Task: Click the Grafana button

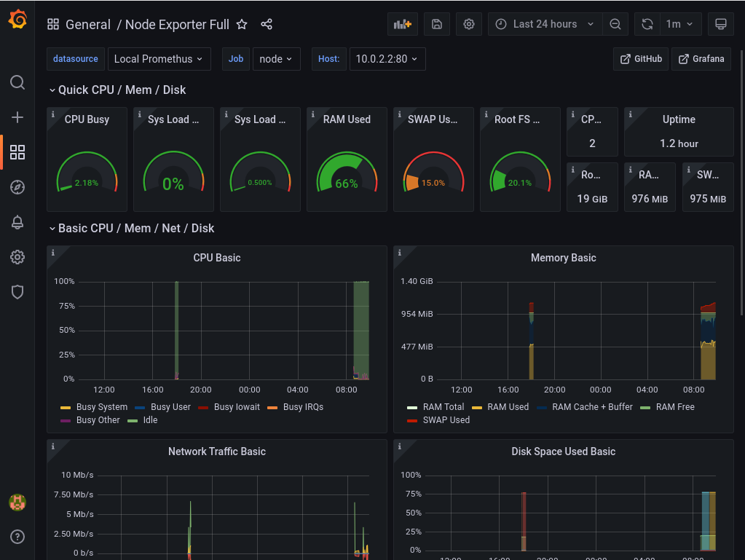Action: 701,59
